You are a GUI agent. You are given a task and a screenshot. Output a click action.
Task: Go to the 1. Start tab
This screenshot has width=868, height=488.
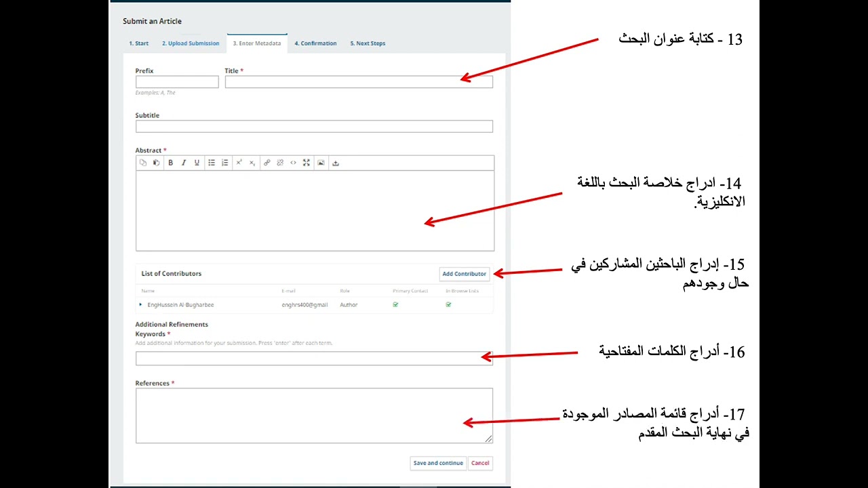pyautogui.click(x=139, y=43)
